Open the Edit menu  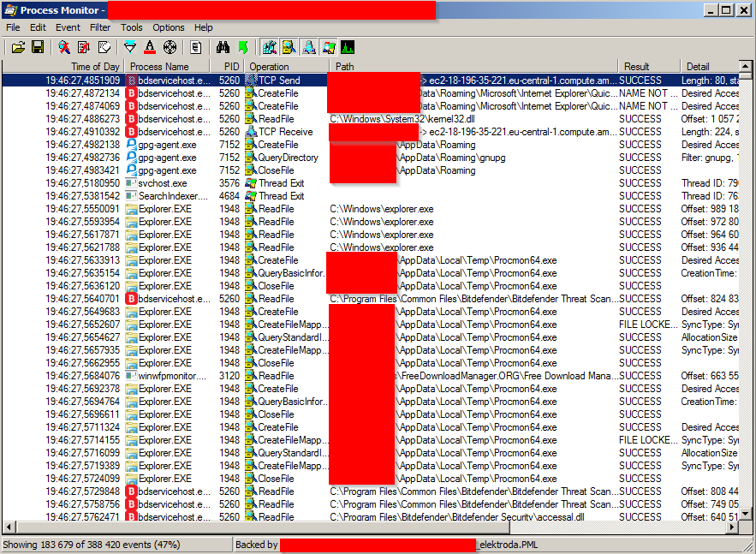click(38, 27)
